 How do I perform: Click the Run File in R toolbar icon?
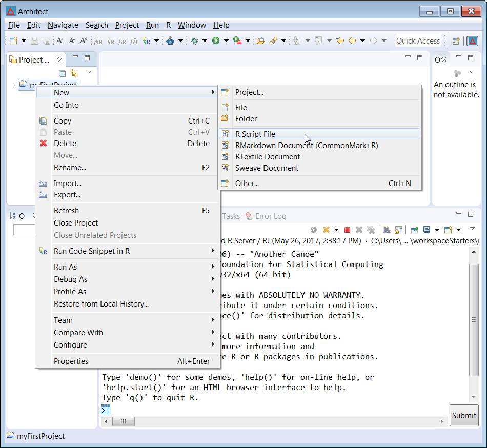coord(146,40)
